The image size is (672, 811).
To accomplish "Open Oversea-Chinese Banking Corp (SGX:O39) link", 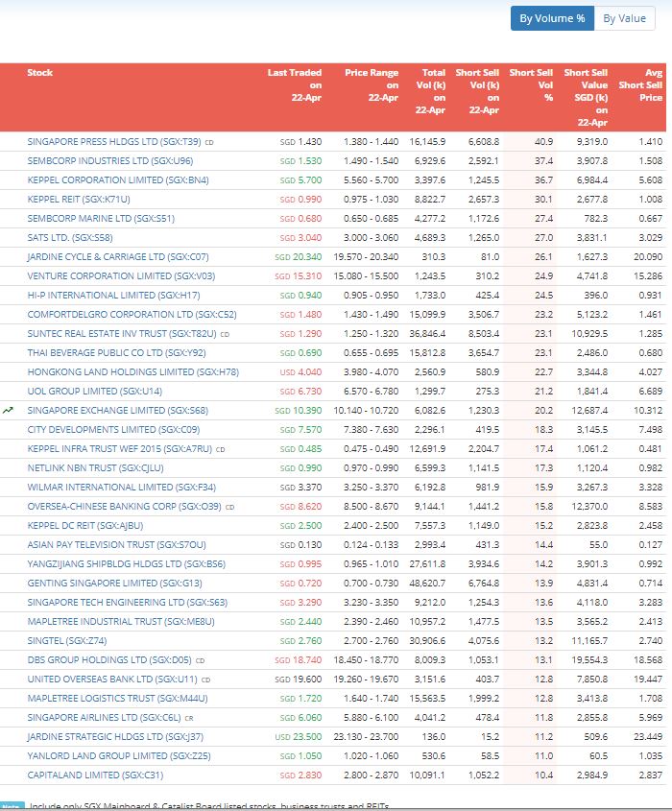I will [124, 507].
